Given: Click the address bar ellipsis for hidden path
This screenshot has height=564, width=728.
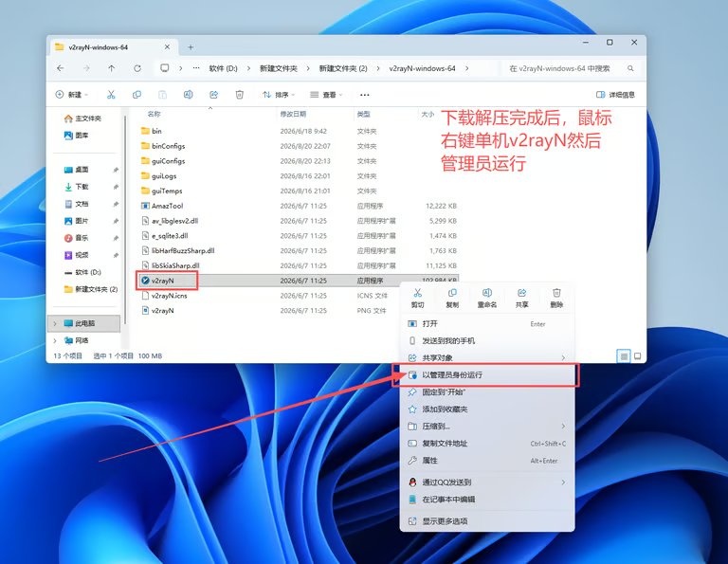Looking at the screenshot, I should pos(196,68).
